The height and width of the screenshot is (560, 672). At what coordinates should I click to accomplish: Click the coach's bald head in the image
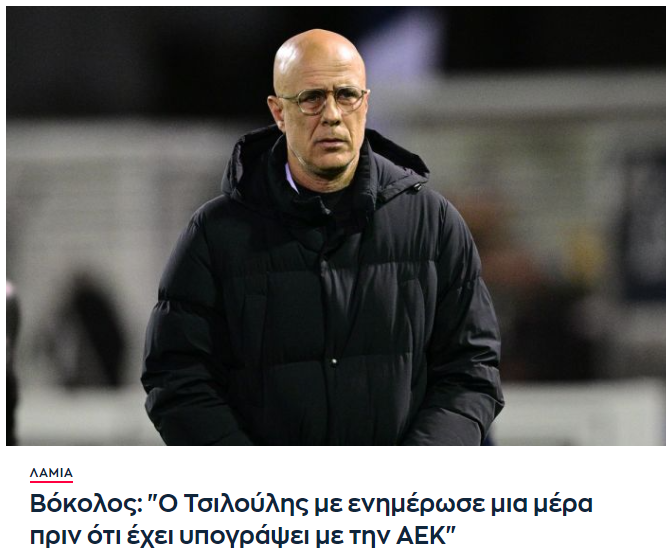coord(319,58)
